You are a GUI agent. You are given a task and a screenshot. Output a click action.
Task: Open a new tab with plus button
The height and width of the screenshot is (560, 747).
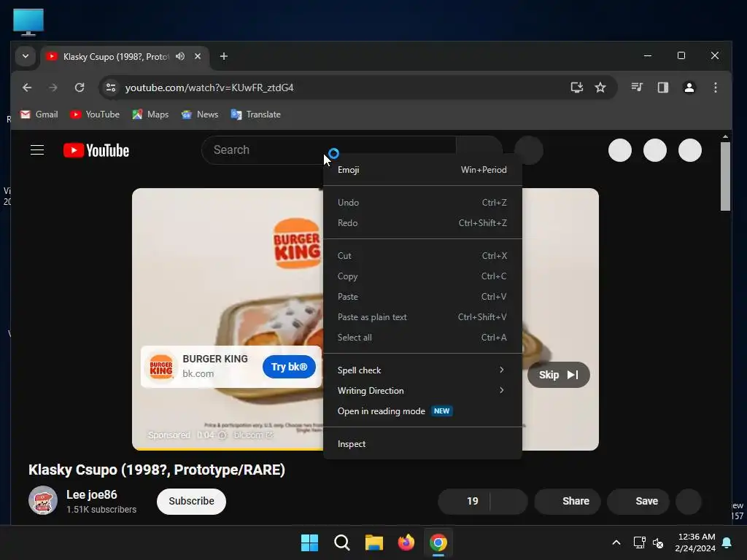coord(223,56)
